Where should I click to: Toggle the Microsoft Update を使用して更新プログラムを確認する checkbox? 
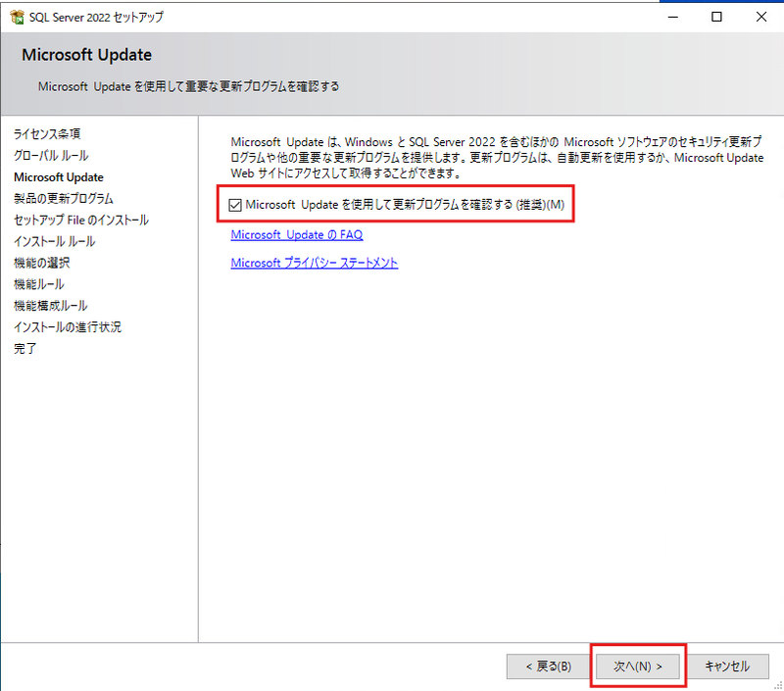click(235, 205)
